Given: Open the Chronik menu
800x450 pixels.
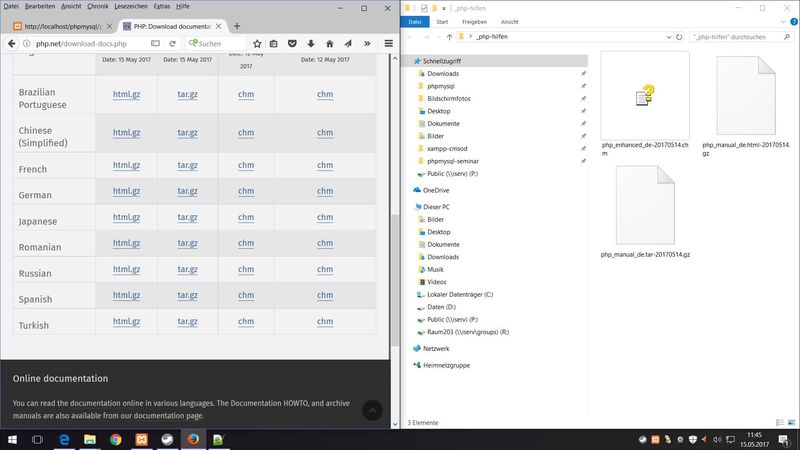Looking at the screenshot, I should click(x=97, y=6).
